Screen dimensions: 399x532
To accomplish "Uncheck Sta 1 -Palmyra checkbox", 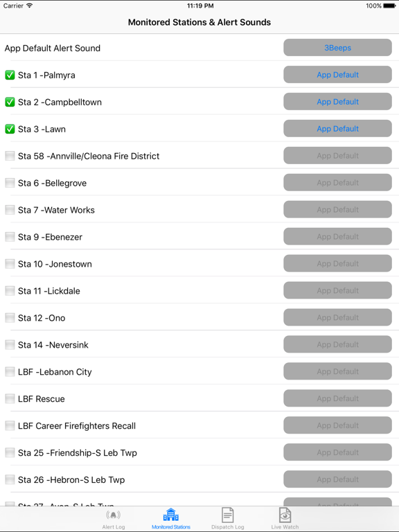I will (10, 75).
